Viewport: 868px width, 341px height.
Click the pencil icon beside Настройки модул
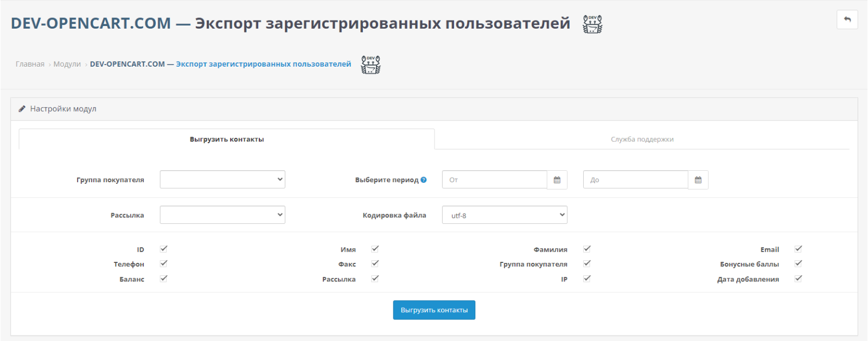click(22, 109)
